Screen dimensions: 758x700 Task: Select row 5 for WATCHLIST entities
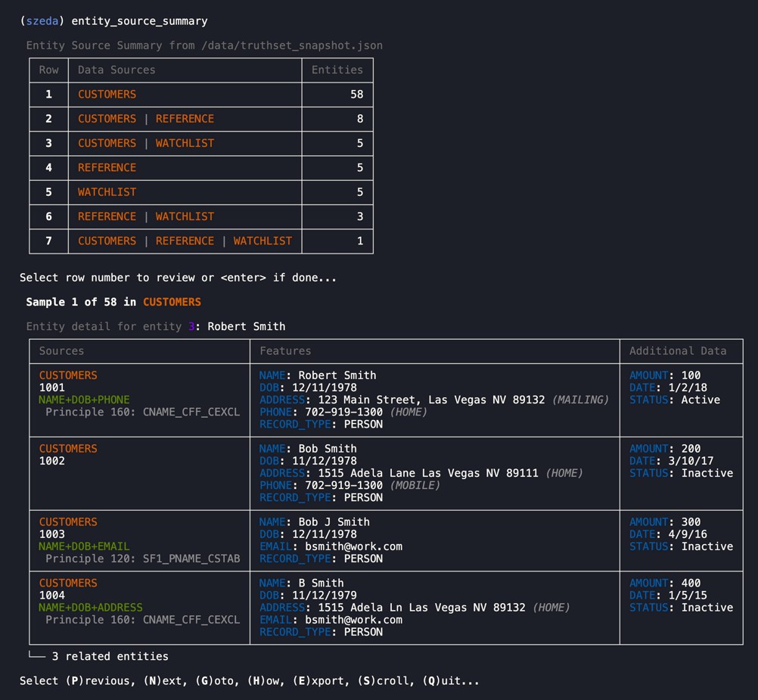click(x=48, y=192)
